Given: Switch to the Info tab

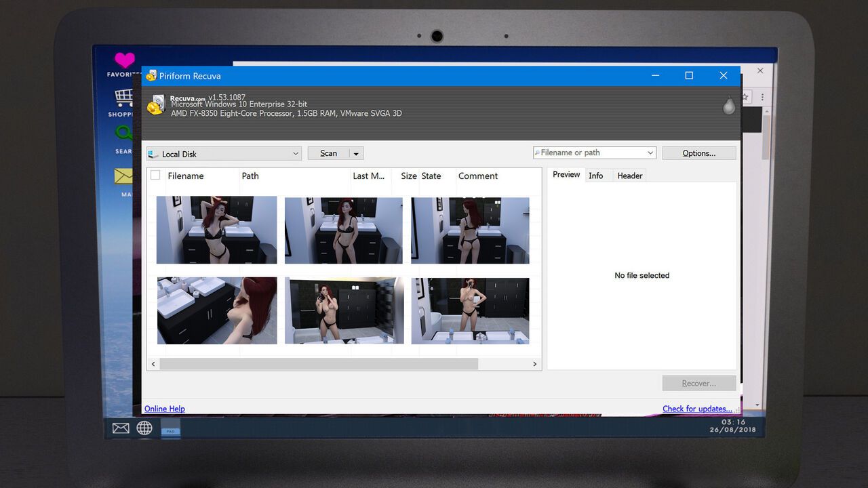Looking at the screenshot, I should pos(596,176).
